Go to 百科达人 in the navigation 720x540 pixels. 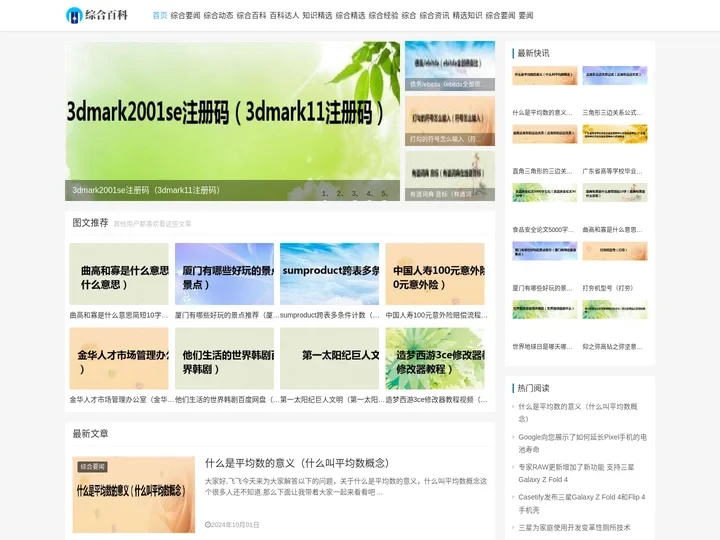[x=284, y=16]
